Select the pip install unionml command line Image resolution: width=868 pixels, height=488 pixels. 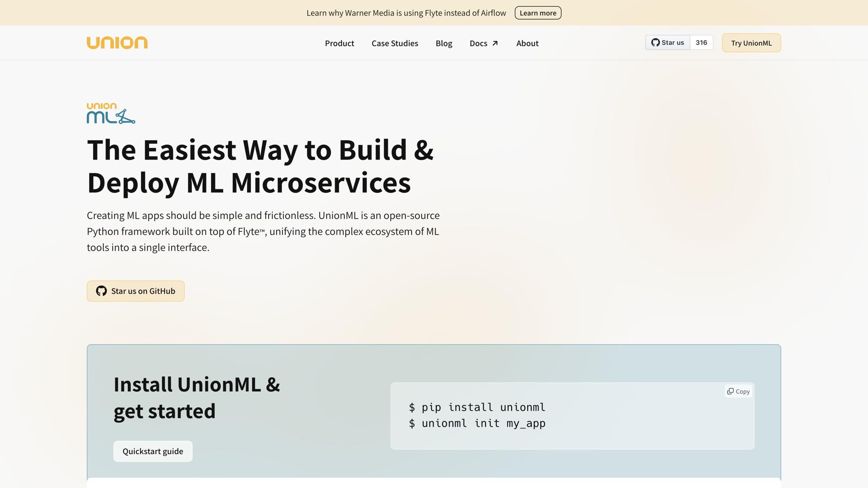(x=477, y=407)
